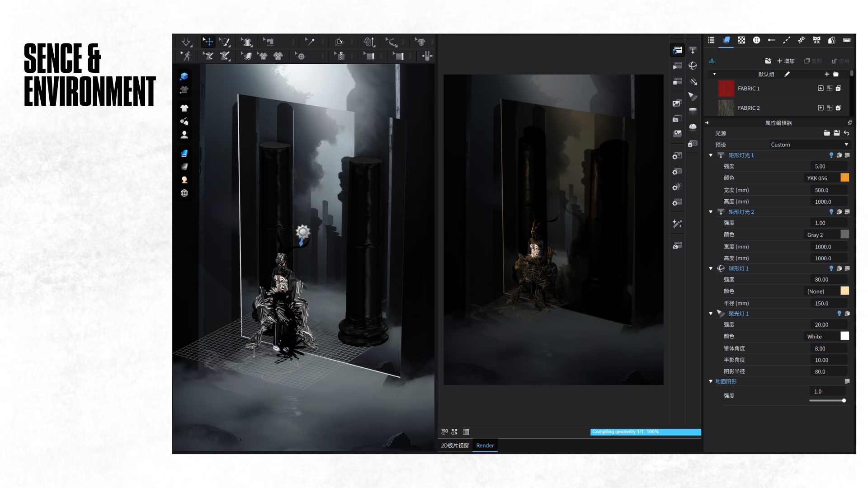Open the 预设 Custom preset dropdown
Screen dimensions: 868x488
pos(809,145)
